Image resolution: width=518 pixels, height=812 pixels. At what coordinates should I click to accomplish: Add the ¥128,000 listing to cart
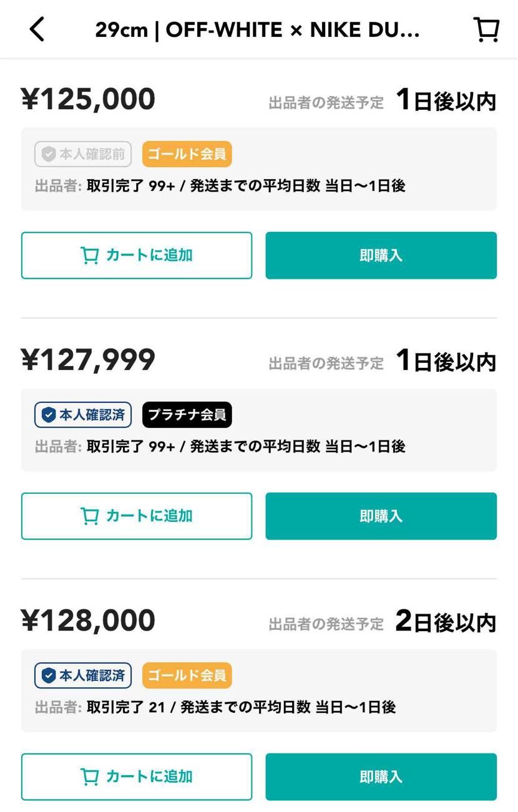tap(137, 777)
